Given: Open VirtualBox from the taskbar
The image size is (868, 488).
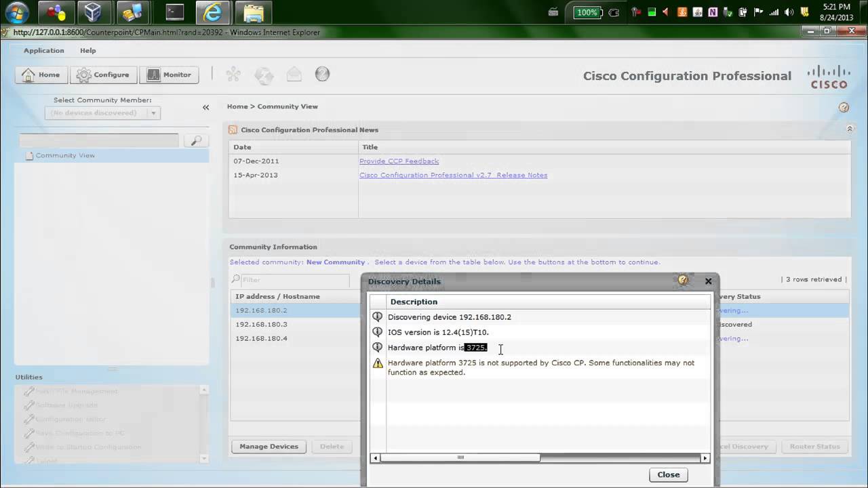Looking at the screenshot, I should pyautogui.click(x=93, y=12).
